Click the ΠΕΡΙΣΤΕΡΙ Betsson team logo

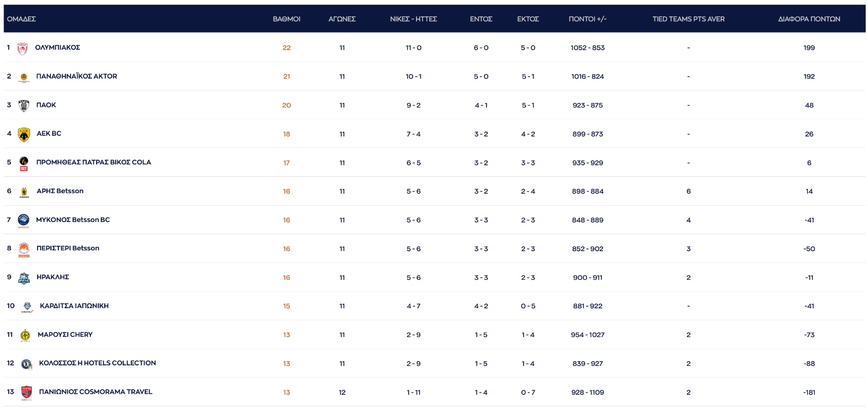(24, 249)
